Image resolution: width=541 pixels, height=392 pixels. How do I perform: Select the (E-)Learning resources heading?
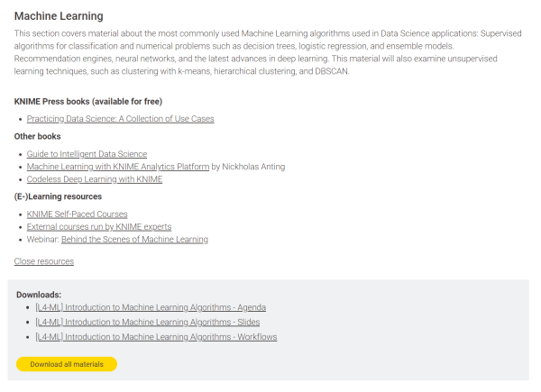(58, 196)
